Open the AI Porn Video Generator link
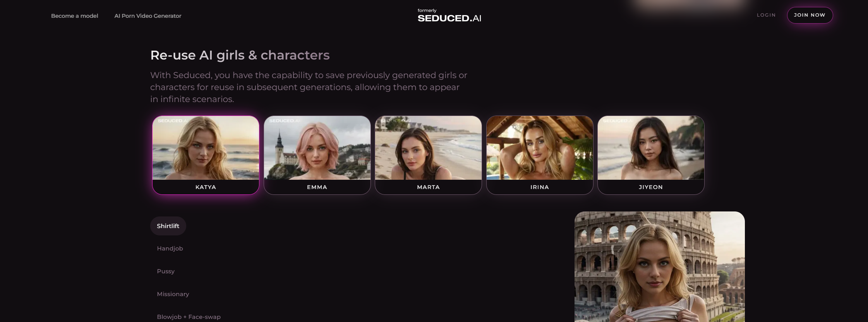 pos(148,16)
